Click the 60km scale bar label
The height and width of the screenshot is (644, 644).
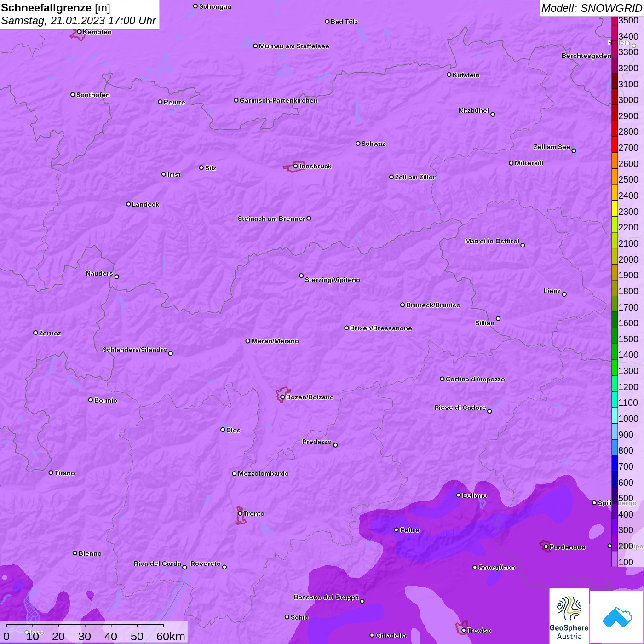click(x=171, y=636)
